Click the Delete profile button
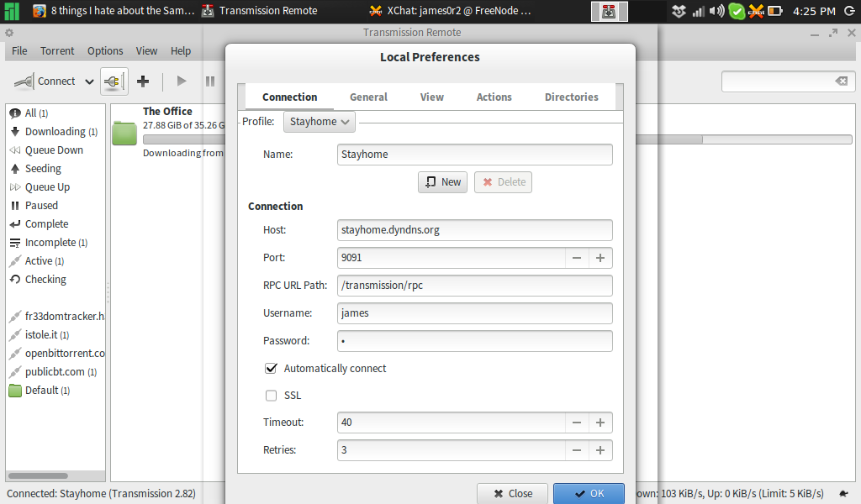The image size is (861, 504). [x=503, y=182]
